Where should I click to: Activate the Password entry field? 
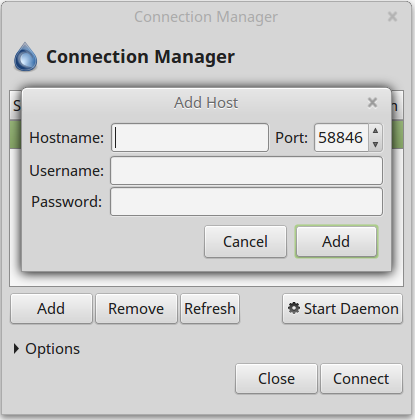tap(246, 202)
